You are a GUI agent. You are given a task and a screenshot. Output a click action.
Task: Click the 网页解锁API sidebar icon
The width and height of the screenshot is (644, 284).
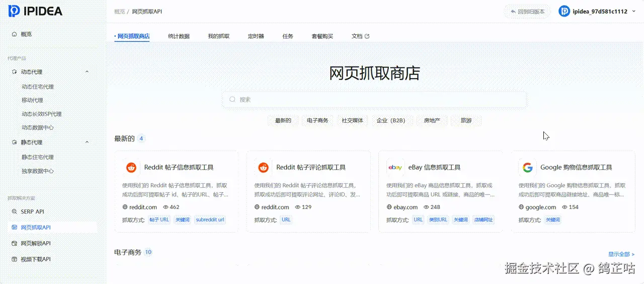coord(15,243)
